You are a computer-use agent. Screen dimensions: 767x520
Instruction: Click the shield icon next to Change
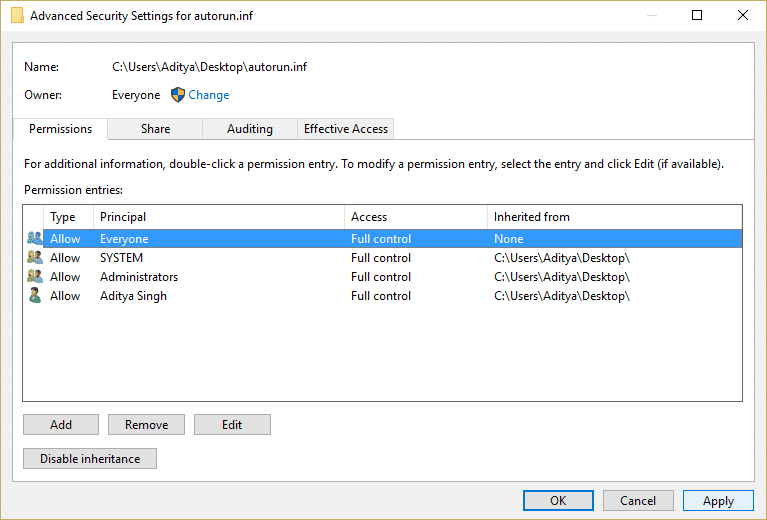pos(178,95)
